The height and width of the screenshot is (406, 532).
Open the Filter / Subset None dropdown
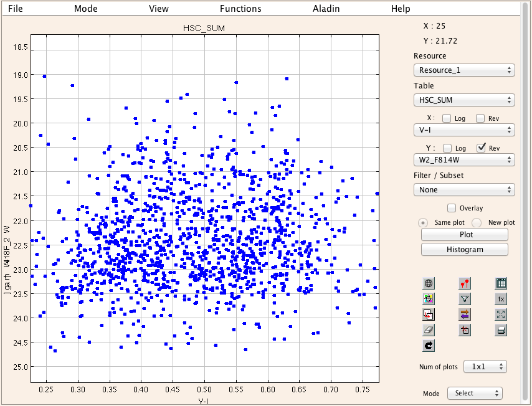click(x=464, y=190)
